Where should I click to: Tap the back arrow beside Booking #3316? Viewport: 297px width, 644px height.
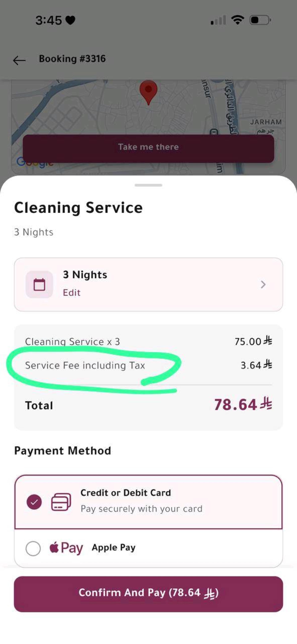click(x=19, y=60)
